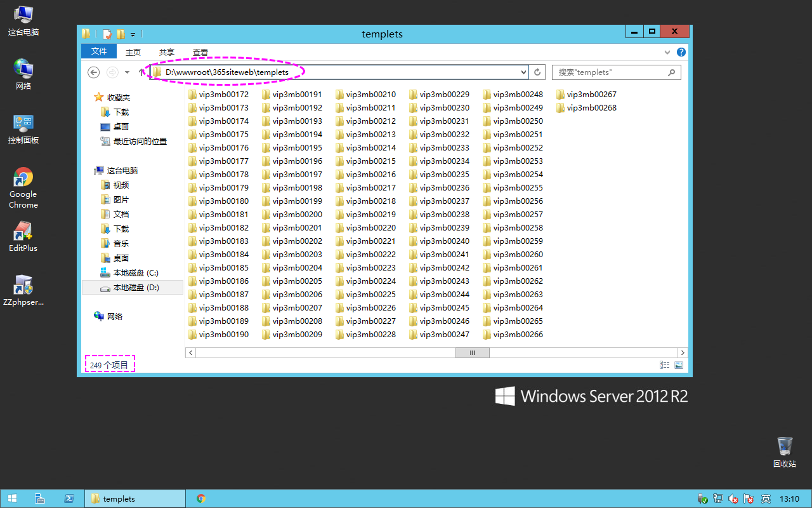This screenshot has height=508, width=812.
Task: Open the 共享 ribbon tab
Action: point(167,52)
